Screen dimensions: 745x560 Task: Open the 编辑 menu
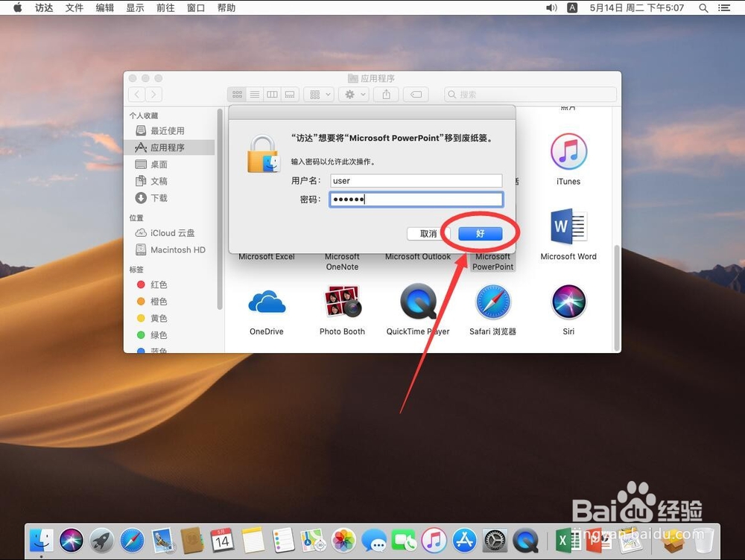pyautogui.click(x=104, y=7)
